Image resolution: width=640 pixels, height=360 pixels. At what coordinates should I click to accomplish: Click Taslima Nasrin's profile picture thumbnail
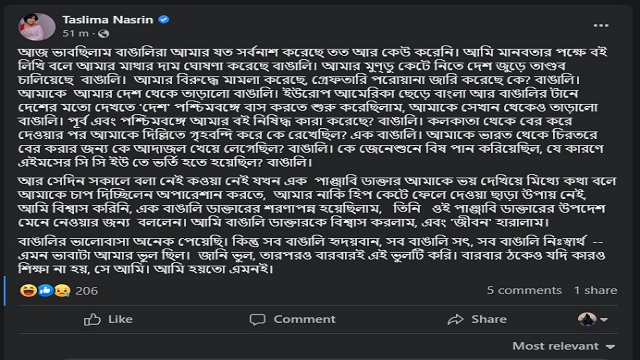click(x=37, y=27)
